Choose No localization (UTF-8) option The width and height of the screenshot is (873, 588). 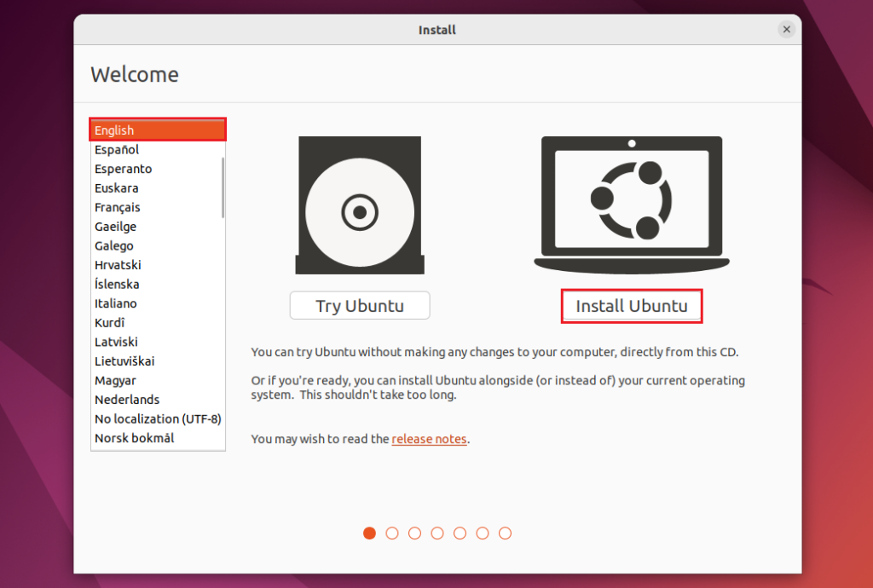[158, 418]
